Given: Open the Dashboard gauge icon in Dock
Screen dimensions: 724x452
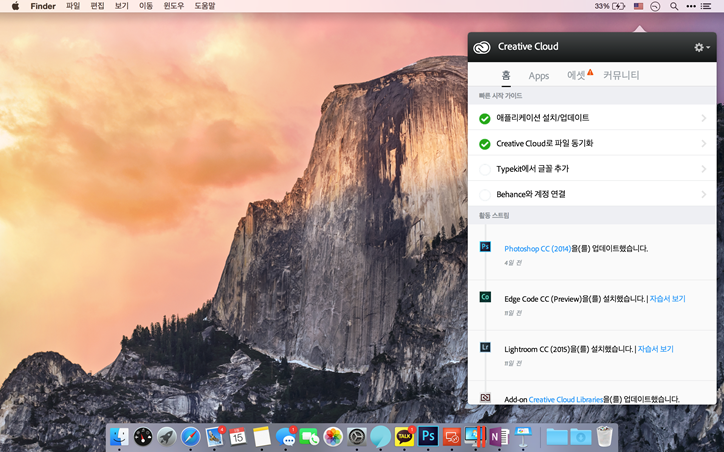Looking at the screenshot, I should [x=143, y=436].
